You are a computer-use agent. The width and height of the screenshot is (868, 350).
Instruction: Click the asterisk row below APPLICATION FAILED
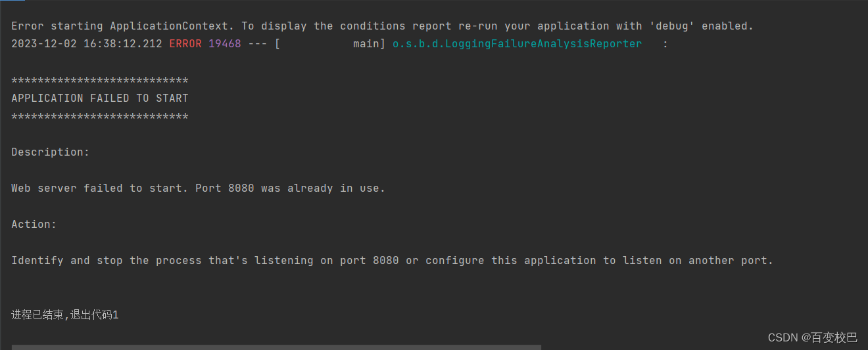(100, 116)
